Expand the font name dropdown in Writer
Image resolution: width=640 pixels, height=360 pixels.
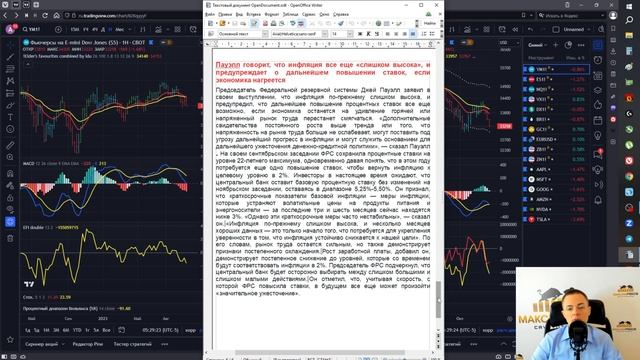325,34
